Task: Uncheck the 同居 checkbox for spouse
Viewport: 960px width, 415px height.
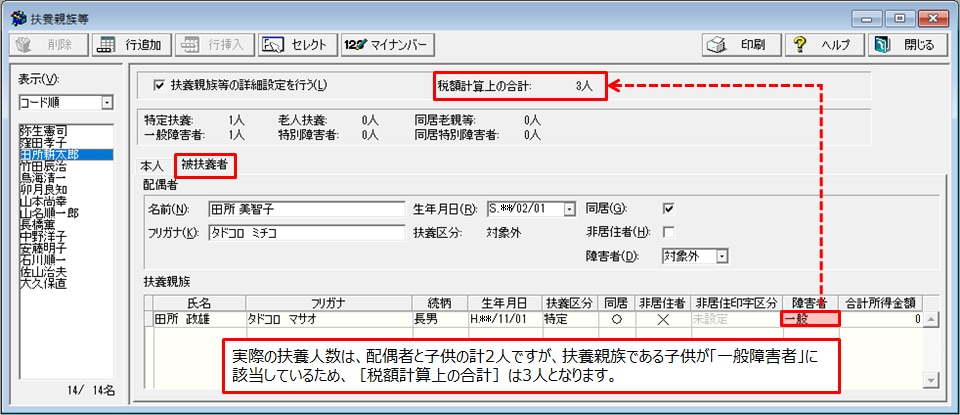Action: click(669, 209)
